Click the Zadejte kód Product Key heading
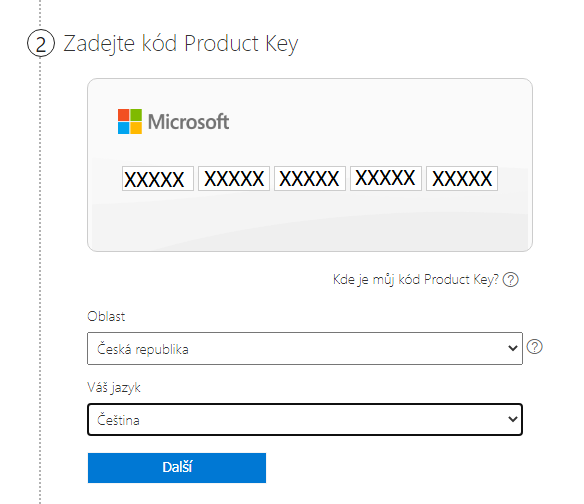 coord(181,44)
